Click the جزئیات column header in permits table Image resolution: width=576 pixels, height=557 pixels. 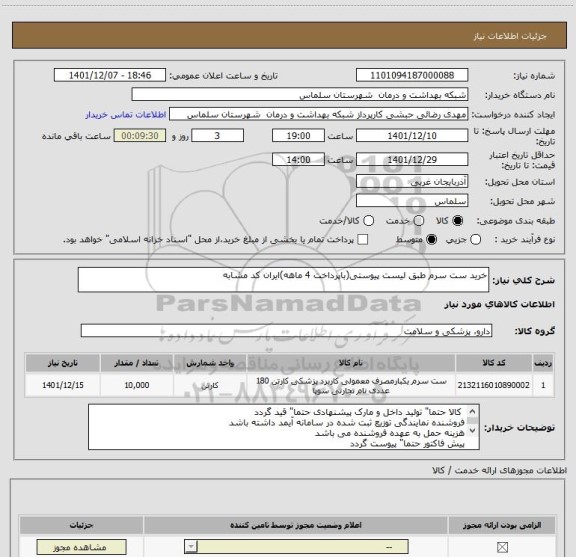click(x=82, y=525)
